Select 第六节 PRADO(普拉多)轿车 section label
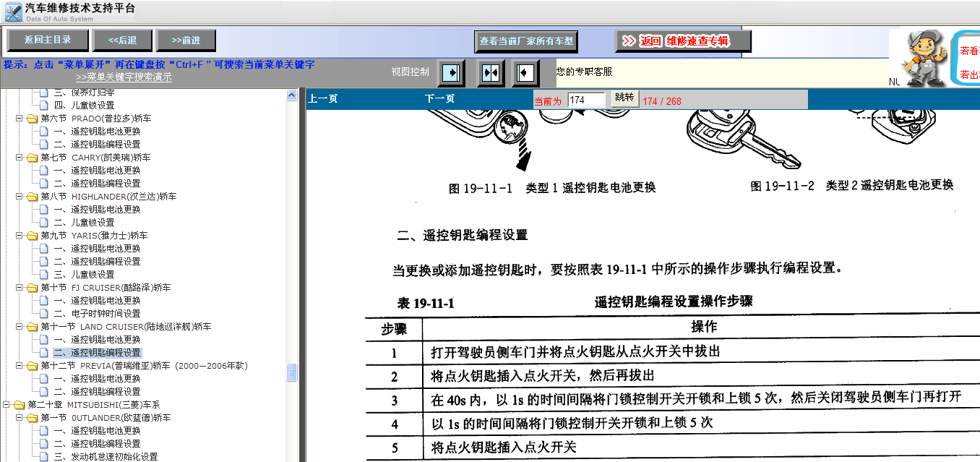980x462 pixels. (96, 119)
